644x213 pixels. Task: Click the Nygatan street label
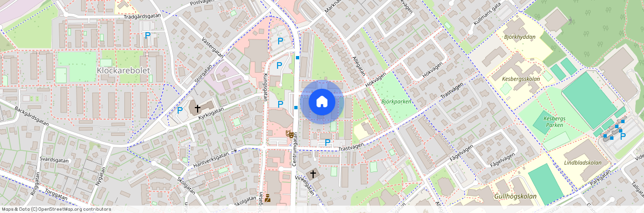[100, 176]
